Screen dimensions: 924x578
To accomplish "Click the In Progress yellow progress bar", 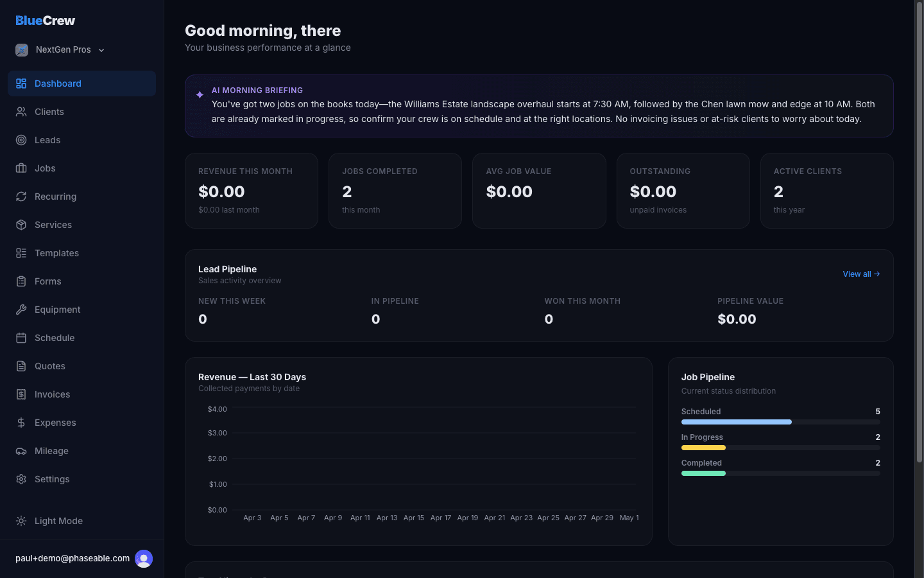I will pos(703,448).
